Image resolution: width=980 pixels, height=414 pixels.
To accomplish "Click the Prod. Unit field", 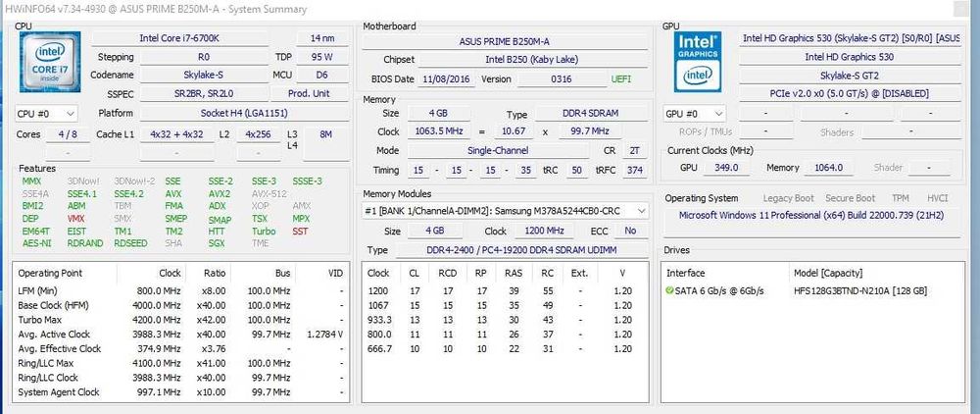I will 310,94.
